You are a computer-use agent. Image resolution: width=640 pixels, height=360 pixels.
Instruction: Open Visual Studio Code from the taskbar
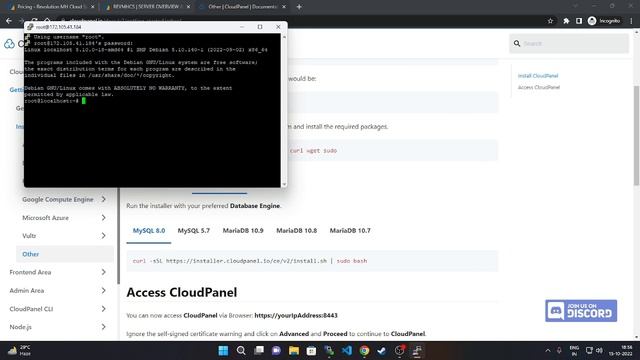[x=347, y=351]
